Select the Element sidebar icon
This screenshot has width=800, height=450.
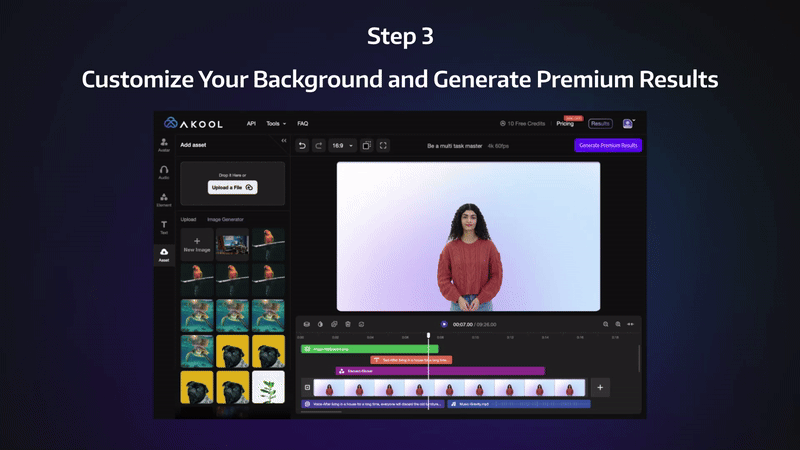pos(164,200)
